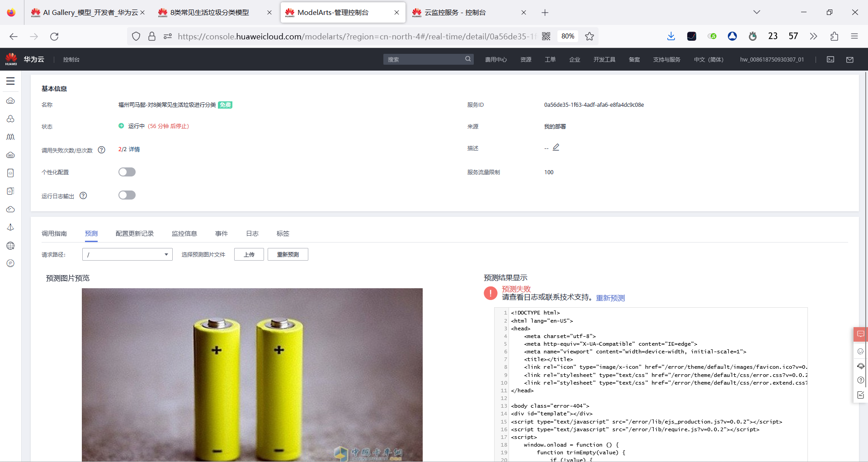Open the Firefox application menu
Image resolution: width=868 pixels, height=462 pixels.
854,36
